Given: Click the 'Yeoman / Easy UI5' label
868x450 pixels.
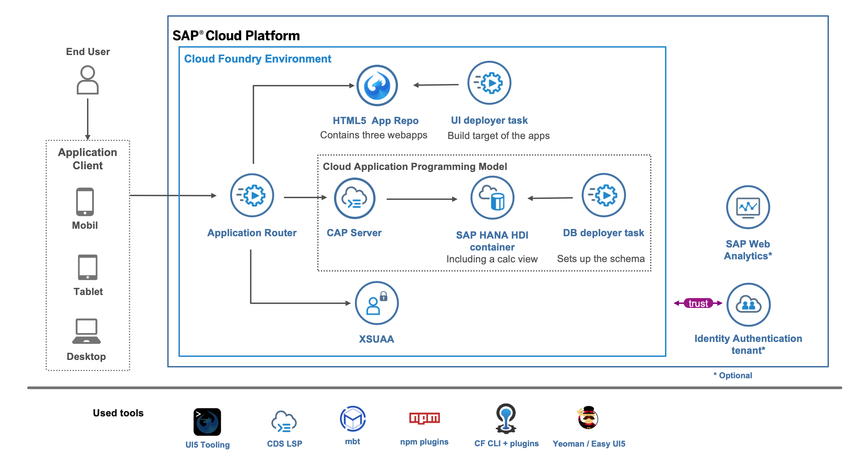Looking at the screenshot, I should pyautogui.click(x=589, y=444).
